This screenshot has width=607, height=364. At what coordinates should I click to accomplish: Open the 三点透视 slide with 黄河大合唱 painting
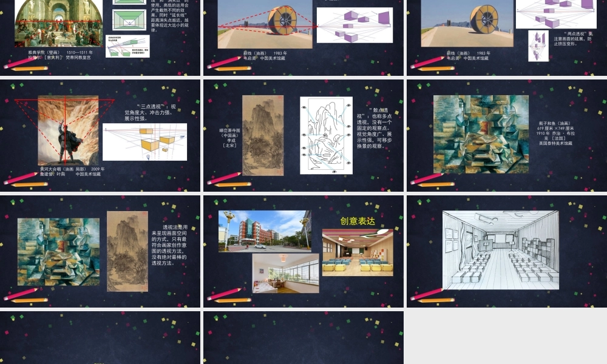100,135
